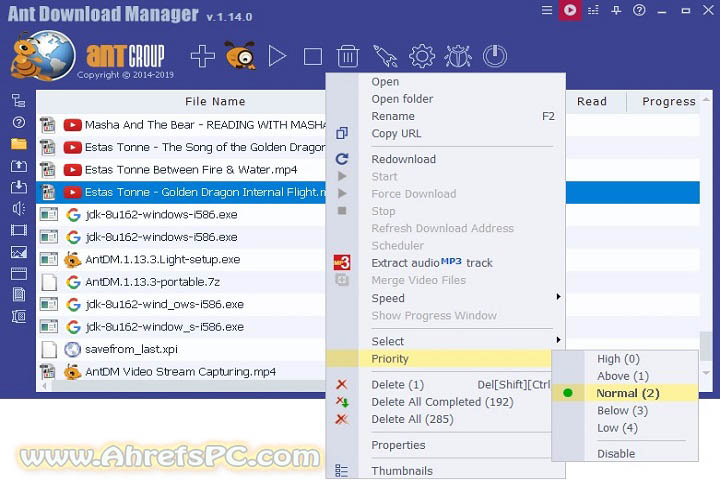Image resolution: width=720 pixels, height=480 pixels.
Task: Click the rocket speed icon
Action: [x=385, y=56]
